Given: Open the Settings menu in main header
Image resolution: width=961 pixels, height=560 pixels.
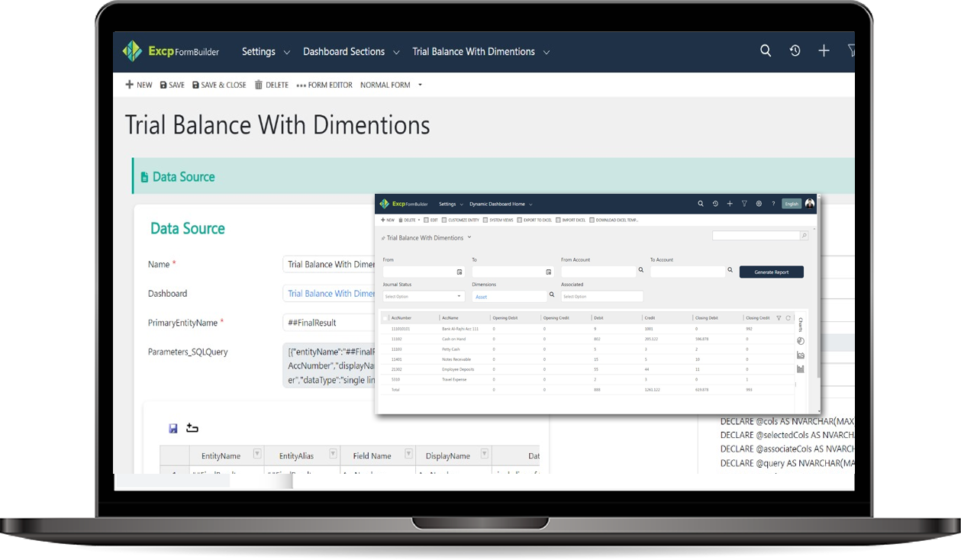Looking at the screenshot, I should pyautogui.click(x=265, y=52).
